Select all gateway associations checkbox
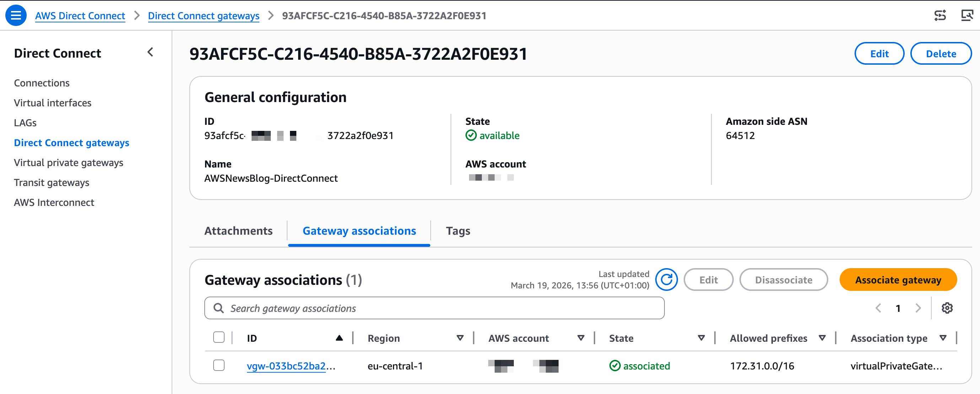This screenshot has height=394, width=980. point(219,337)
